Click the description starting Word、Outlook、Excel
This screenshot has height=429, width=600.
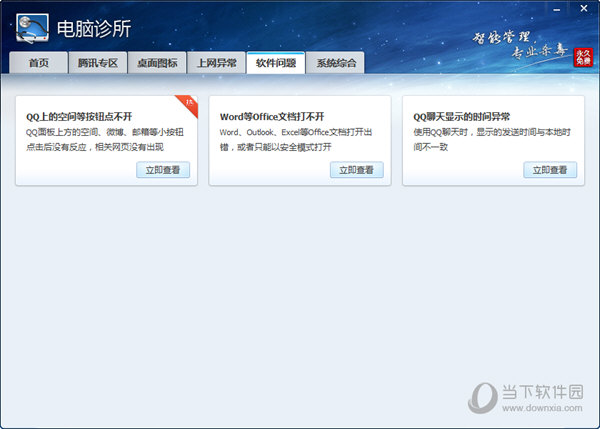point(296,139)
